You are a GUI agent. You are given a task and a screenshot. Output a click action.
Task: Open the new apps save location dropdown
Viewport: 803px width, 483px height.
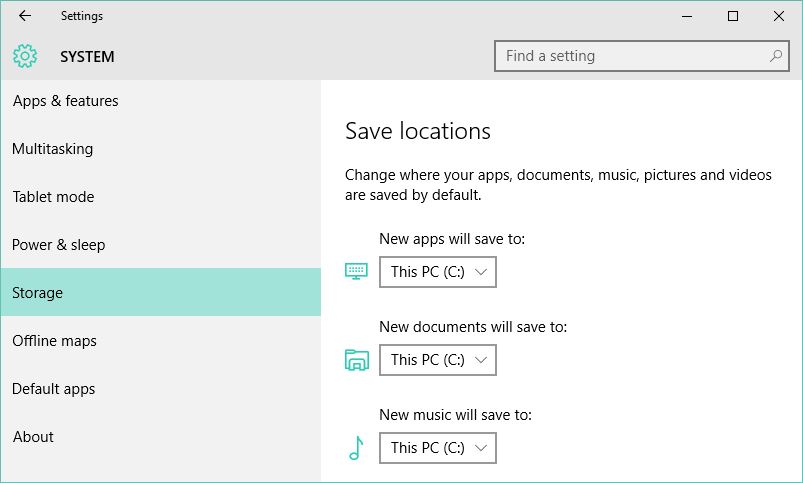438,272
